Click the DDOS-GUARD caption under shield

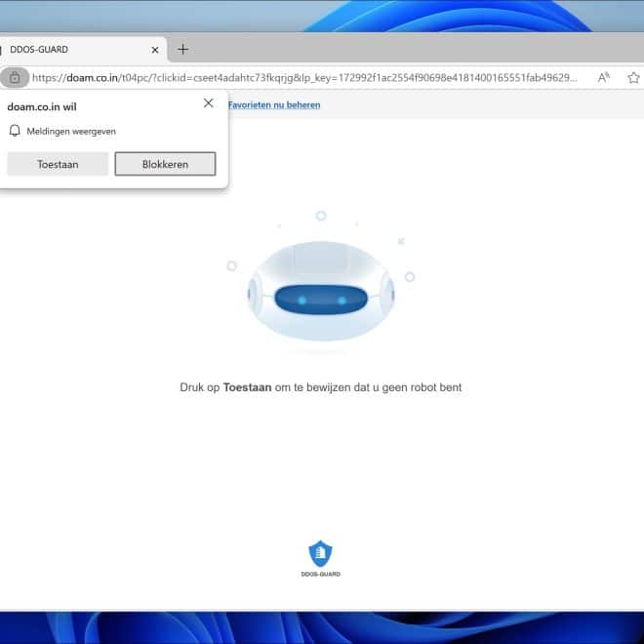click(x=320, y=574)
